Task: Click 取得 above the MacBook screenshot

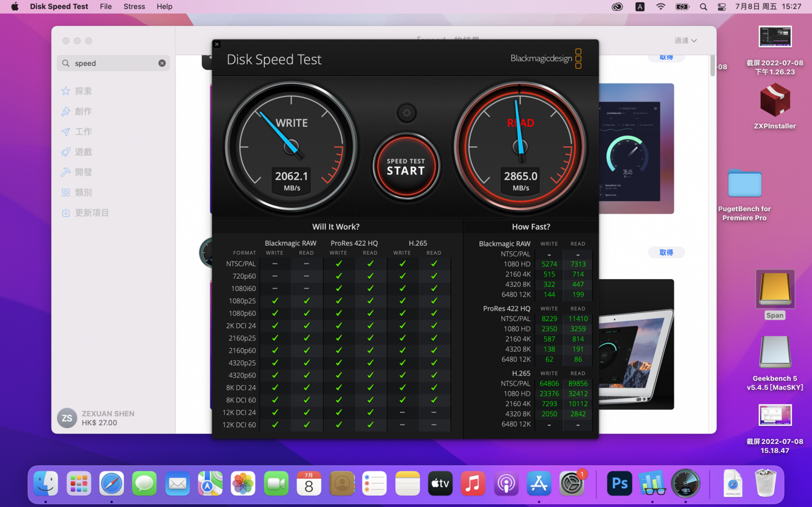Action: (666, 252)
